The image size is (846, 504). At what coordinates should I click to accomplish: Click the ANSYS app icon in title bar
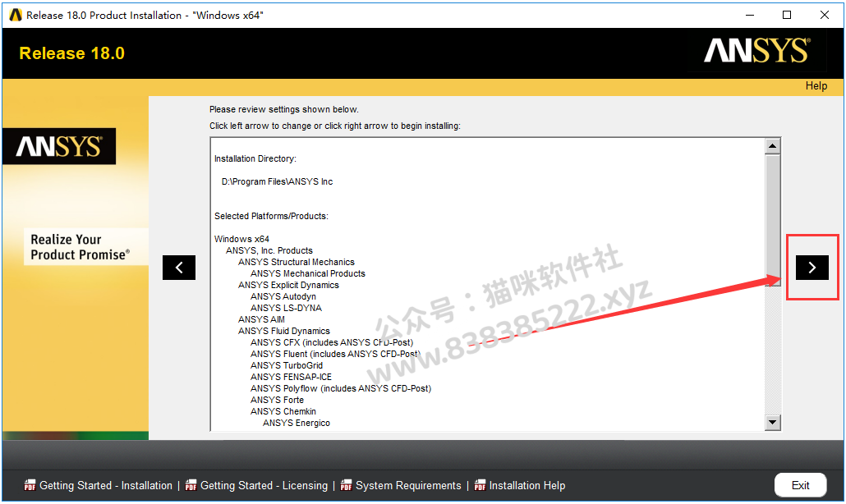click(16, 15)
